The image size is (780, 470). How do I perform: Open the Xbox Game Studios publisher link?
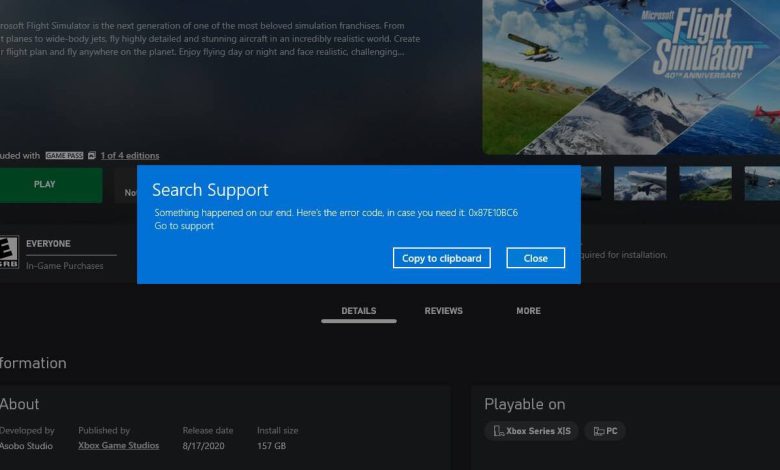[x=118, y=446]
